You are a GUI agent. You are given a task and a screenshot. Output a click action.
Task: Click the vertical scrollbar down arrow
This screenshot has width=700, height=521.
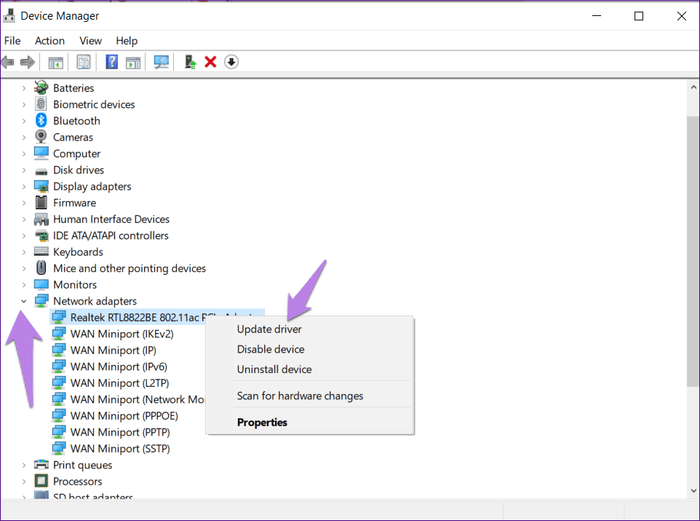point(692,489)
